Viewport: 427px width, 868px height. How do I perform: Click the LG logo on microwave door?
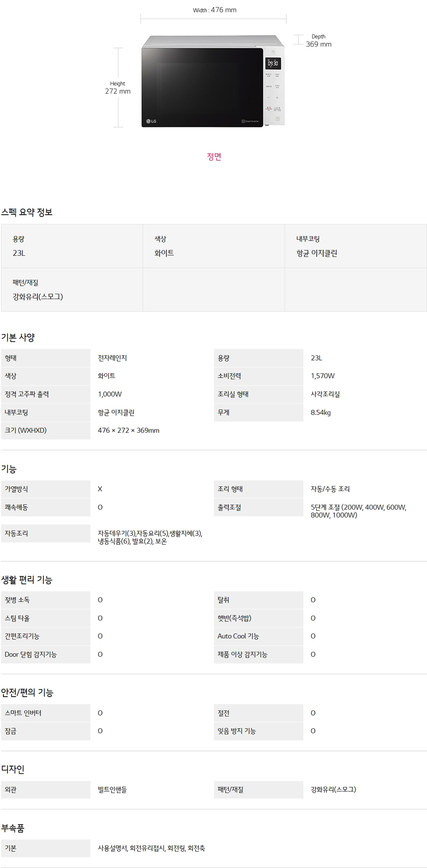pyautogui.click(x=151, y=121)
